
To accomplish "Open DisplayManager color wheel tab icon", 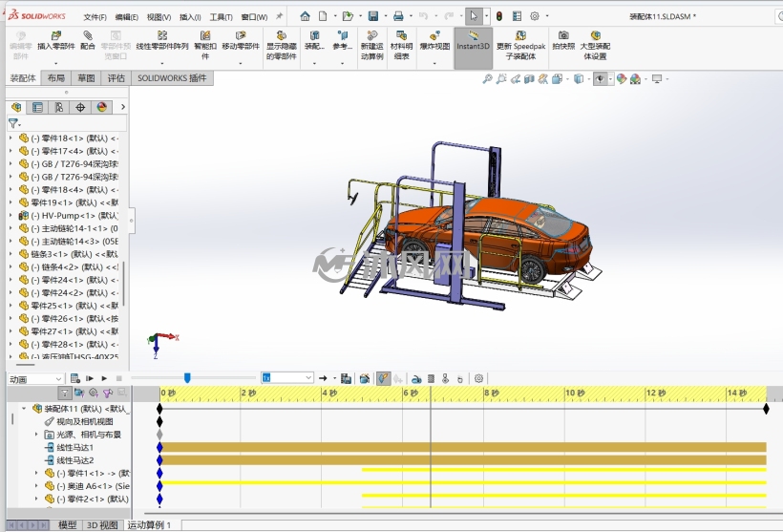I will (x=102, y=107).
